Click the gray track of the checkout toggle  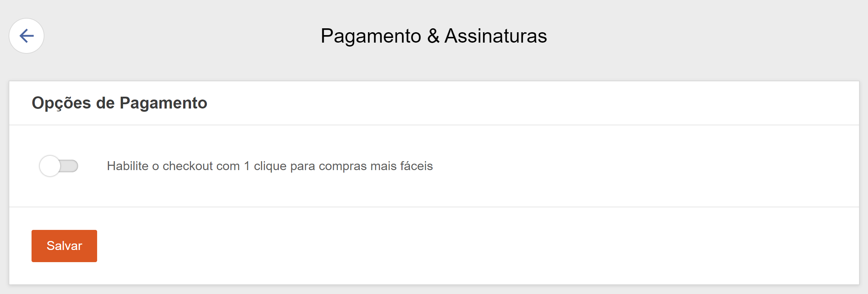(x=70, y=166)
